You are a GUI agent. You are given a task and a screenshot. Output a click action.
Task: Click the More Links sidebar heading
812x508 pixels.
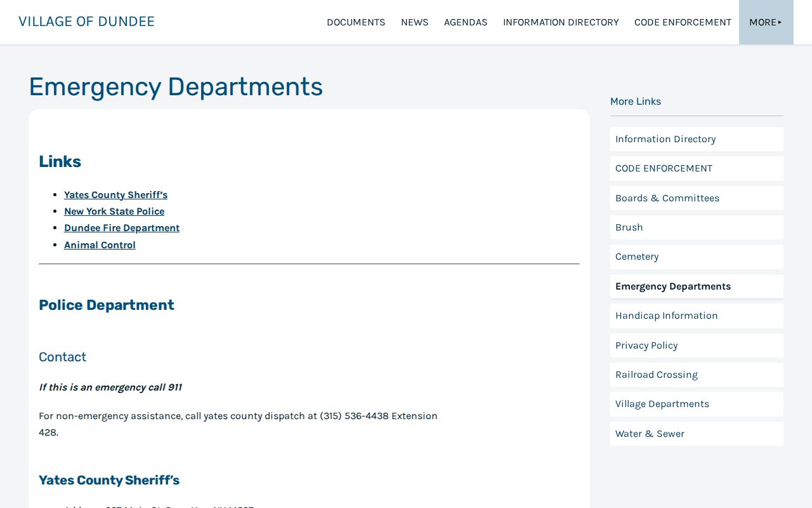pyautogui.click(x=636, y=102)
